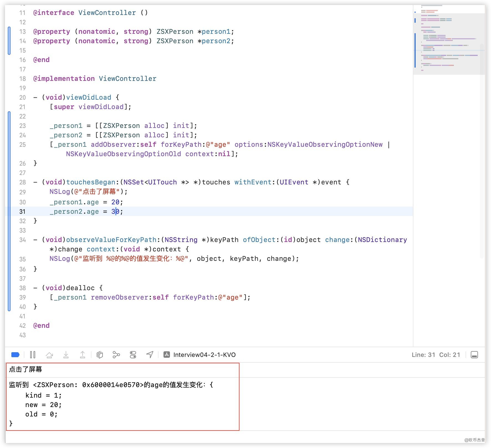Screen dimensions: 491x448
Task: Click the value 20 on line 30
Action: coord(115,202)
